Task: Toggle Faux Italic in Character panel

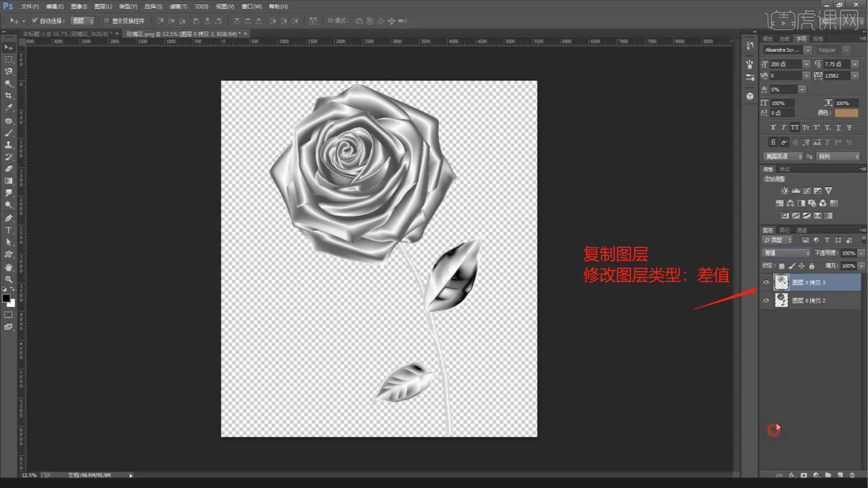Action: [784, 127]
